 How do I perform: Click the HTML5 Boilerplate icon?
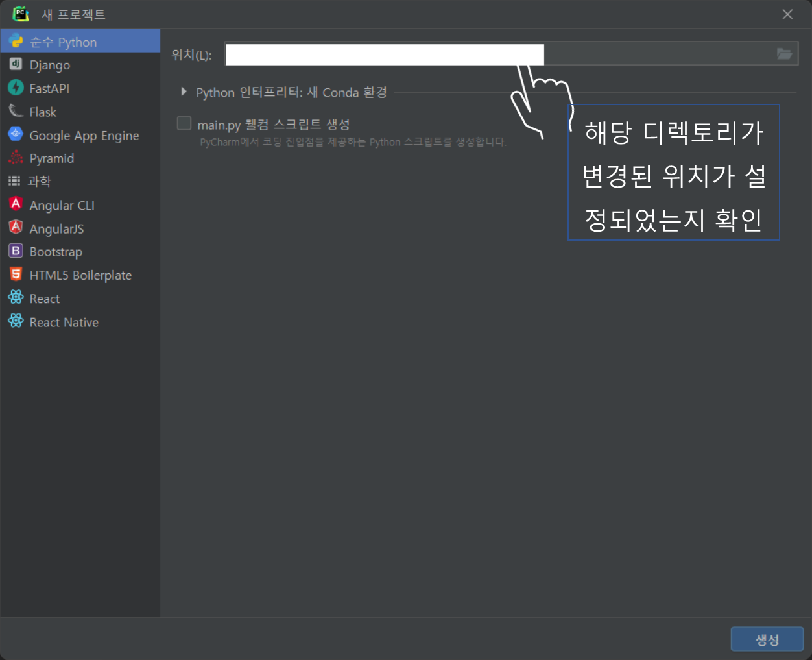16,274
